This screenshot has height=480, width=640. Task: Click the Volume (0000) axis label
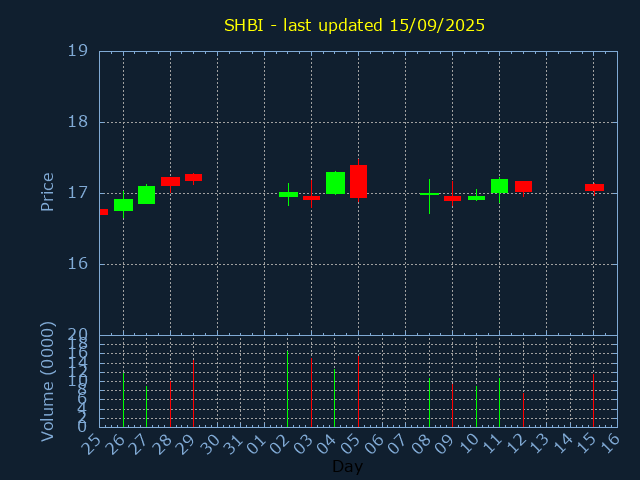tap(47, 382)
